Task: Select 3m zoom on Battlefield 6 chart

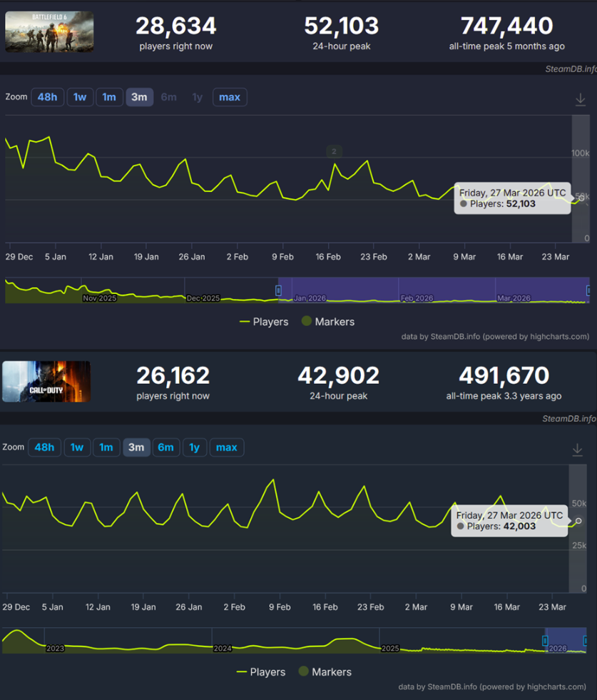Action: coord(139,97)
